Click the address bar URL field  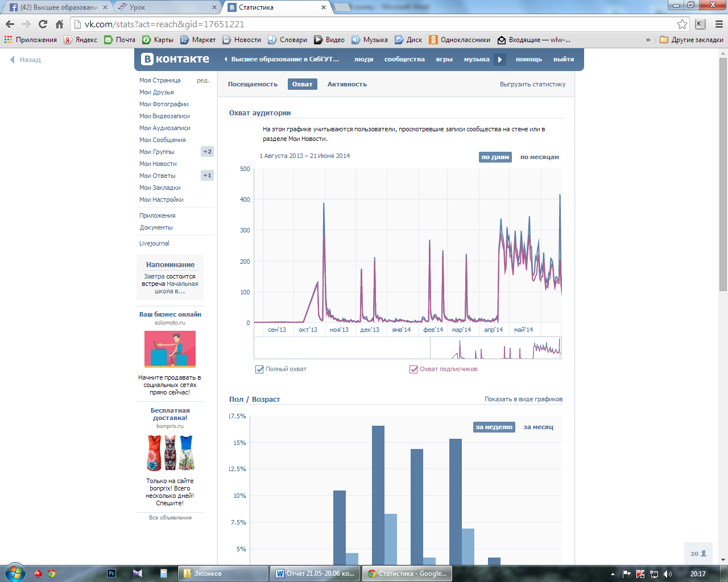click(x=375, y=24)
